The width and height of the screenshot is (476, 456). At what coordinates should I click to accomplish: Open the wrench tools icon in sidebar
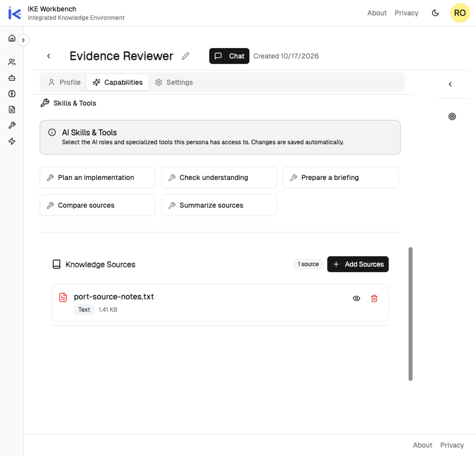click(x=12, y=125)
